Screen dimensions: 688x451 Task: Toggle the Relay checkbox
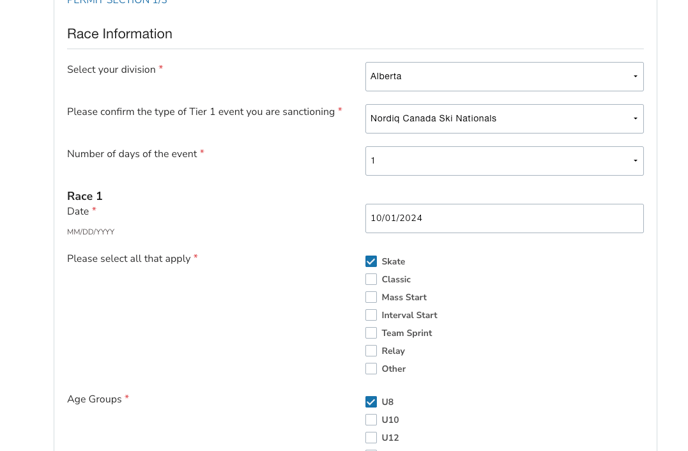(371, 352)
